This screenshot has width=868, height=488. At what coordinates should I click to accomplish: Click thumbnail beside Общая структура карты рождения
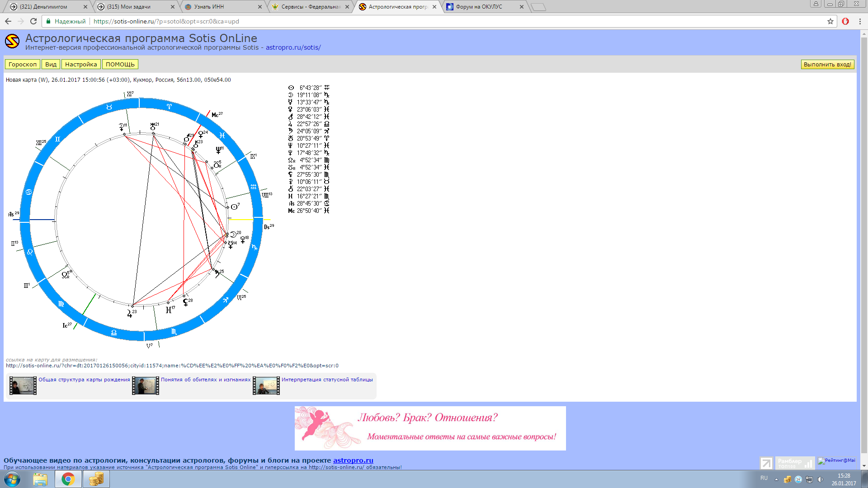pyautogui.click(x=23, y=386)
